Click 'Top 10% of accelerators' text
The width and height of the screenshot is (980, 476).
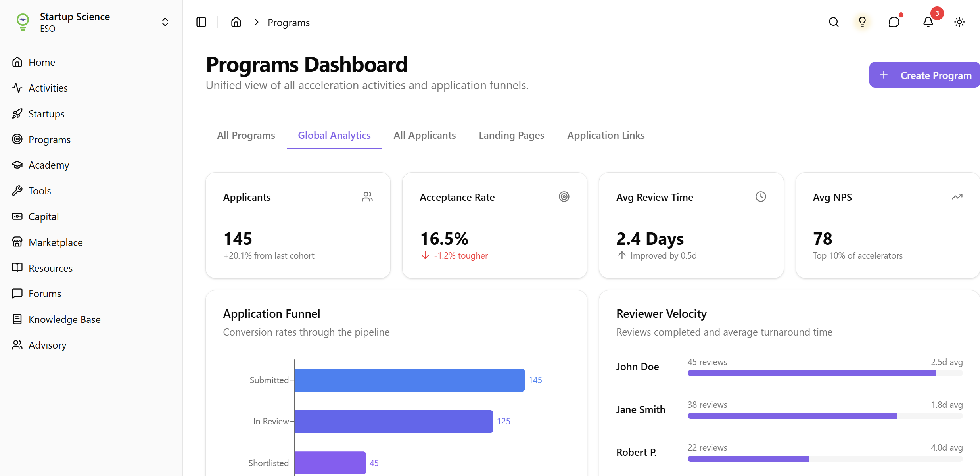[858, 255]
